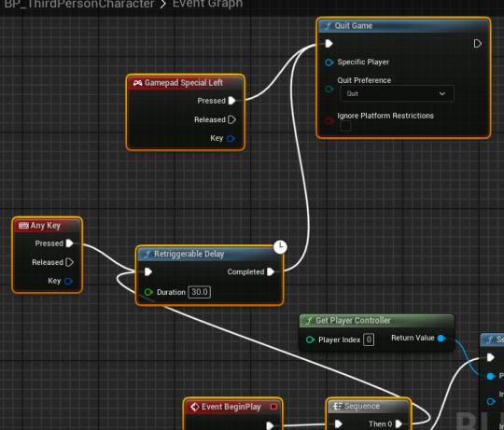504x430 pixels.
Task: Edit the Duration value field 30.0
Action: click(x=200, y=292)
